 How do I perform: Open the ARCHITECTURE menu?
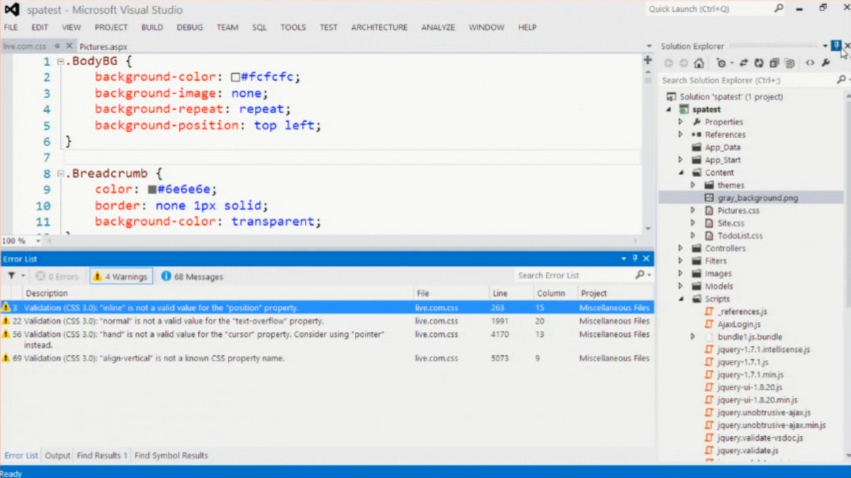(379, 27)
